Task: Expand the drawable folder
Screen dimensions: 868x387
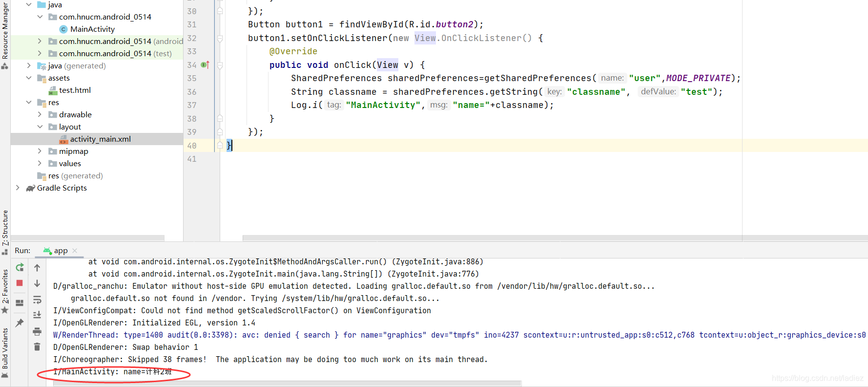Action: point(40,114)
